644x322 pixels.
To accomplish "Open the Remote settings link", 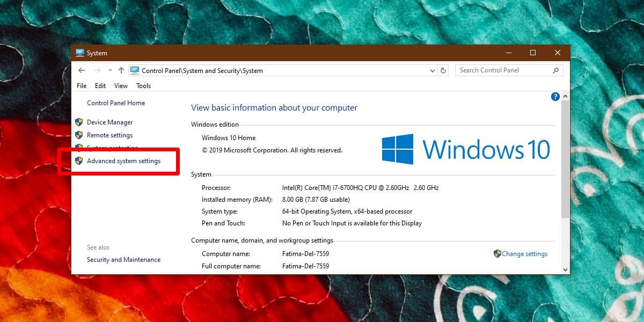I will [x=109, y=135].
